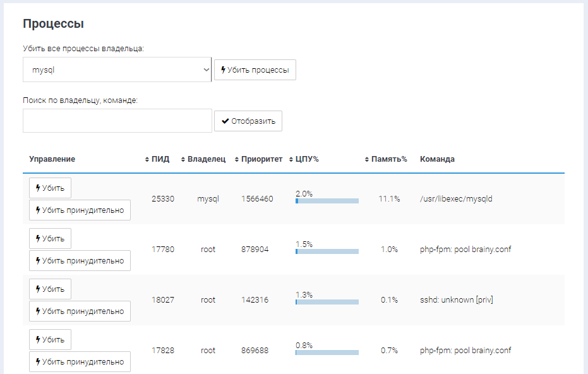Image resolution: width=588 pixels, height=374 pixels.
Task: Kill php-fpm process with PID 17780
Action: coord(51,238)
